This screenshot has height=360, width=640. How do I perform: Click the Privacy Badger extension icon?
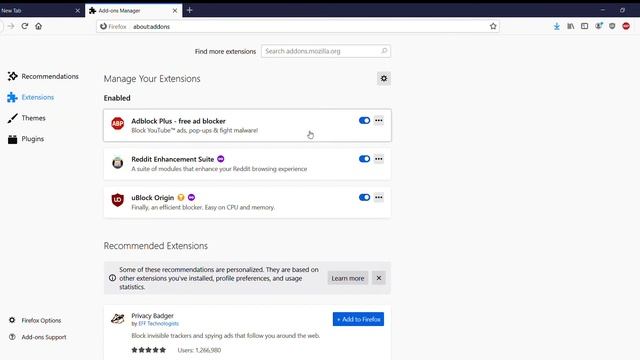118,319
